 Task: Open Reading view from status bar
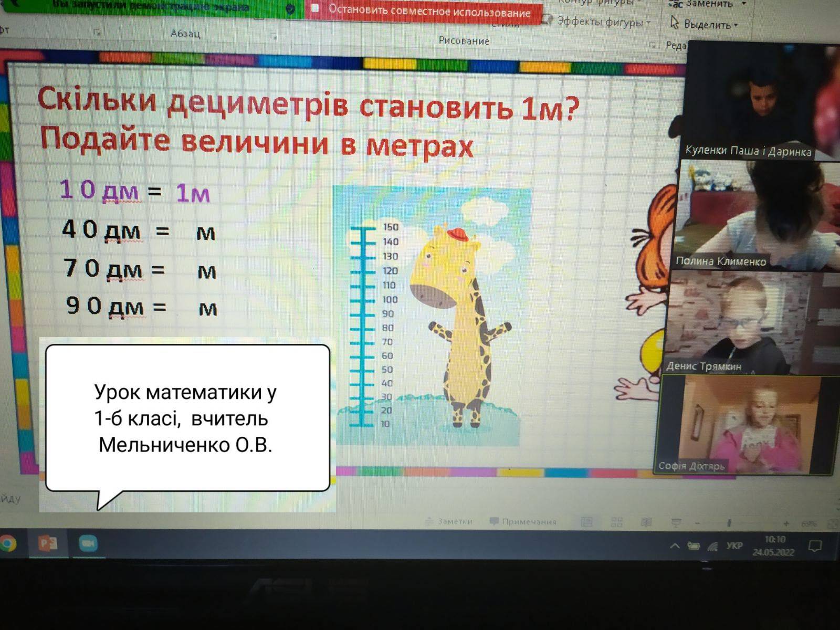pos(646,522)
